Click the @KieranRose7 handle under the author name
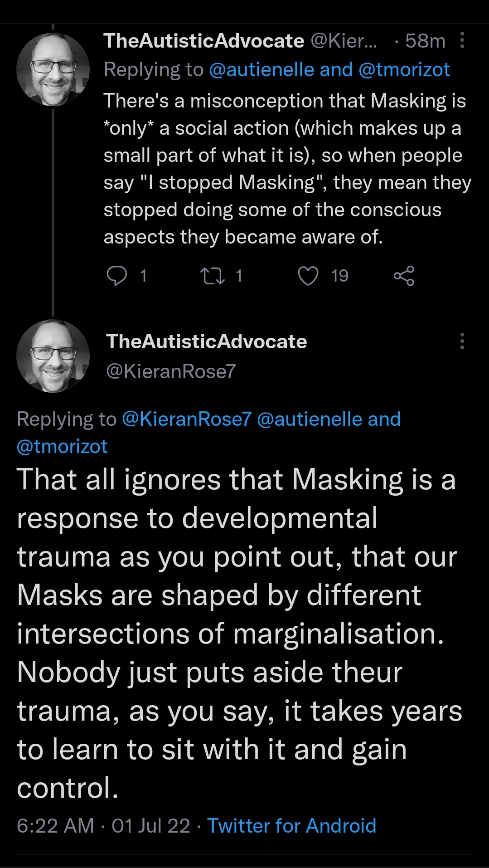 point(171,371)
